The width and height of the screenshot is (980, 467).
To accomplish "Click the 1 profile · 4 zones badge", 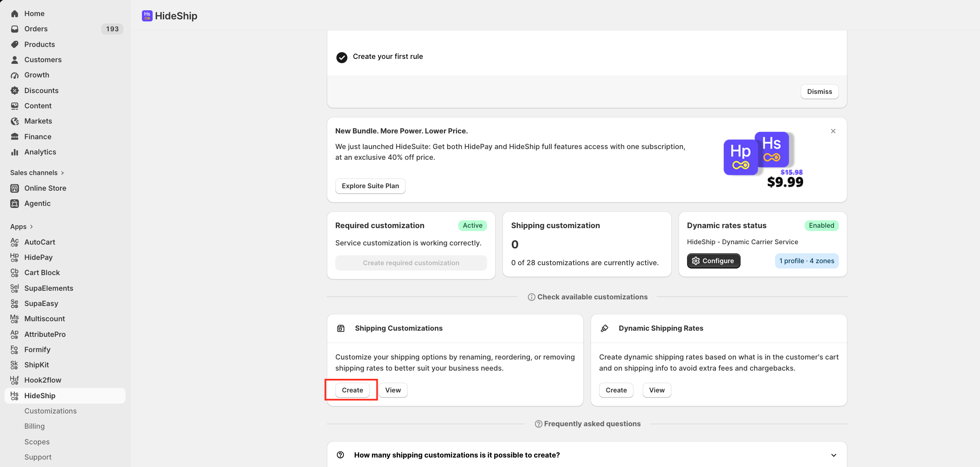I will pyautogui.click(x=807, y=261).
